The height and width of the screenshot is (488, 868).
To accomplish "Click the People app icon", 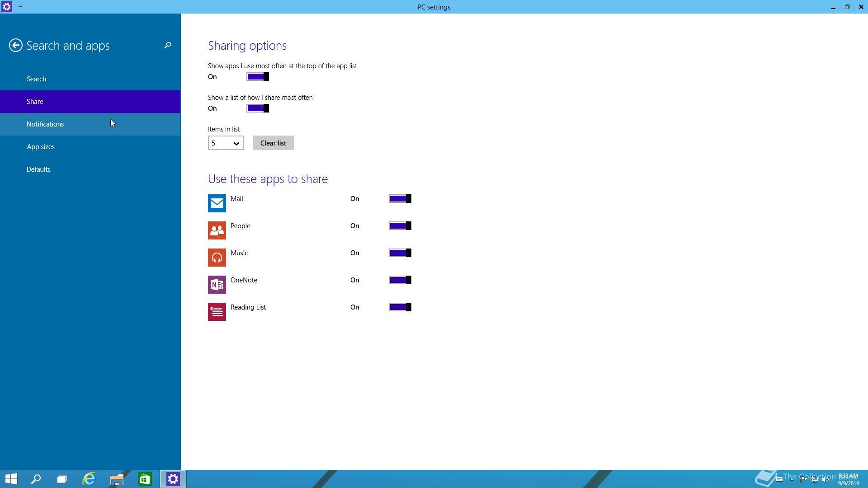I will (x=217, y=230).
